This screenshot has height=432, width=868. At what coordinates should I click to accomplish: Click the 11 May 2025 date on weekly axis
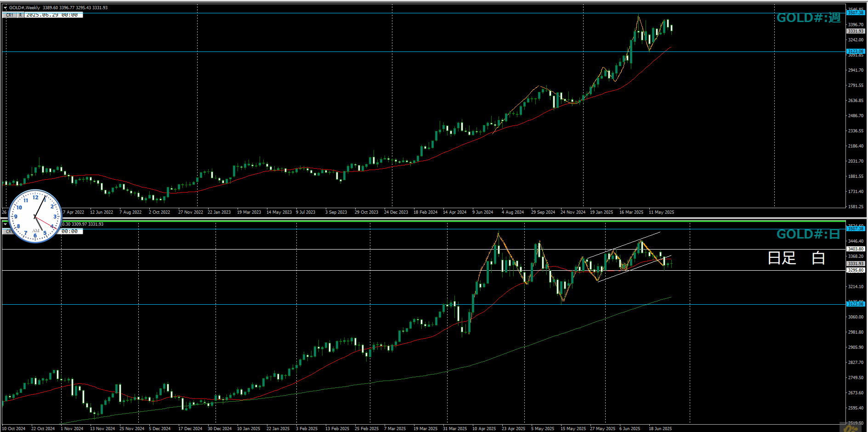[661, 212]
